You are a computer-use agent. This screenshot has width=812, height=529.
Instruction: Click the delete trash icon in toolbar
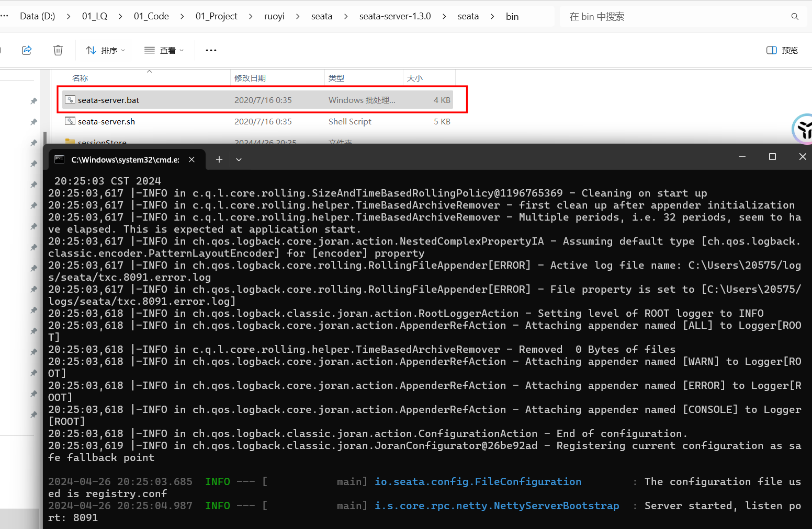[x=58, y=50]
